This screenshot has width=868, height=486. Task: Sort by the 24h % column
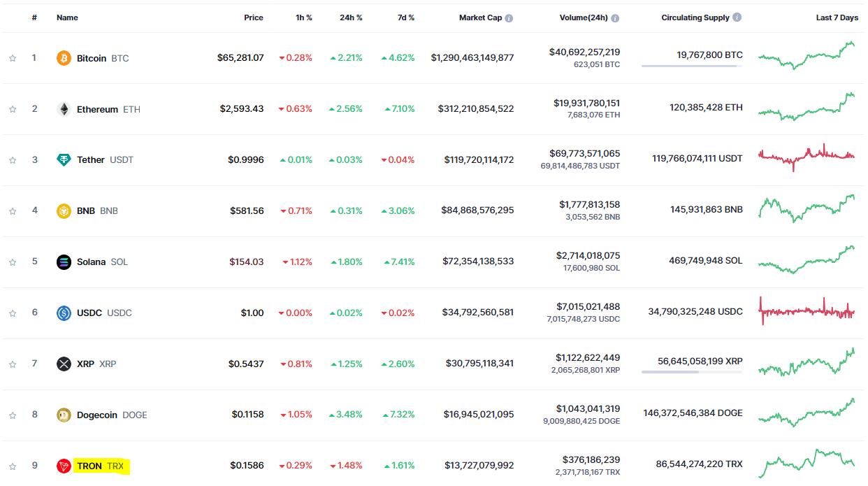pyautogui.click(x=351, y=17)
